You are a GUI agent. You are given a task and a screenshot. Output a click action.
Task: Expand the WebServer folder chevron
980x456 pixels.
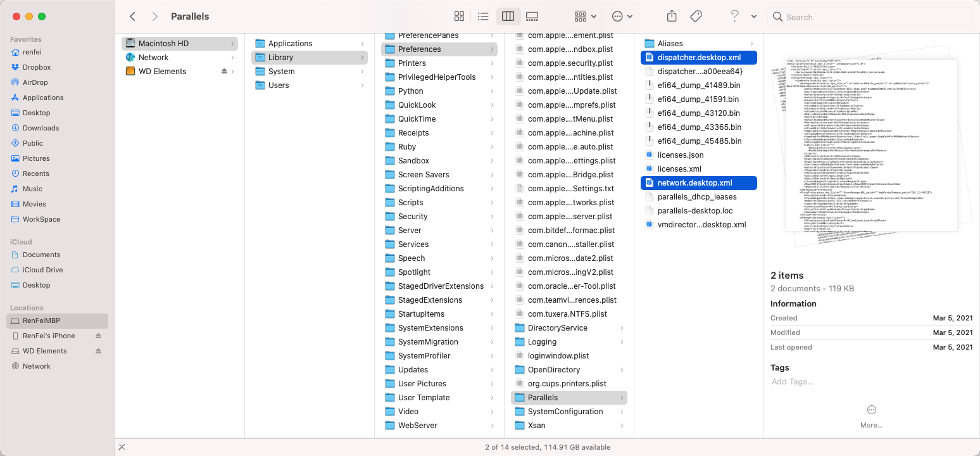point(492,426)
